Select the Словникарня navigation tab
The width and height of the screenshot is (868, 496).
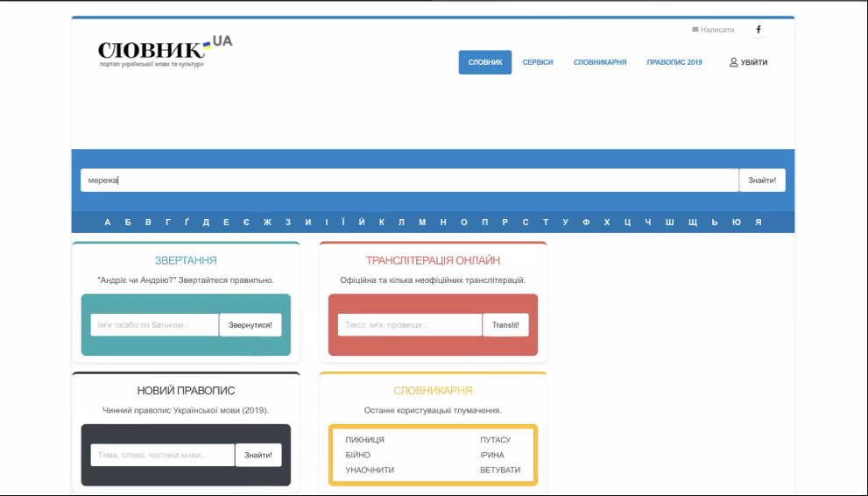coord(600,62)
